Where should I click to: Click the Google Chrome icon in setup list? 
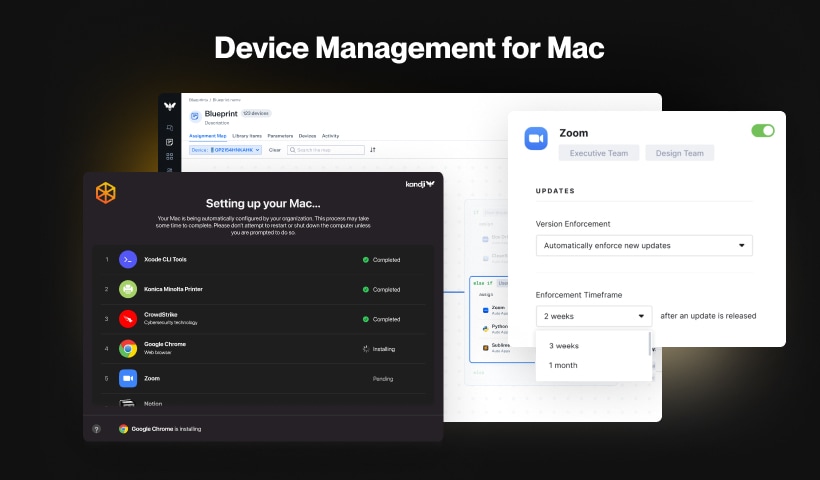pyautogui.click(x=128, y=348)
